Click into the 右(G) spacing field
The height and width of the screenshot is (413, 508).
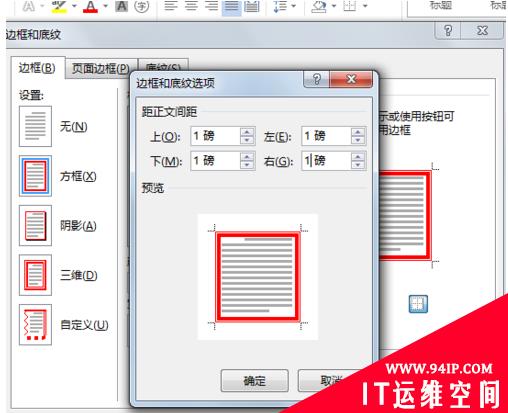click(326, 161)
